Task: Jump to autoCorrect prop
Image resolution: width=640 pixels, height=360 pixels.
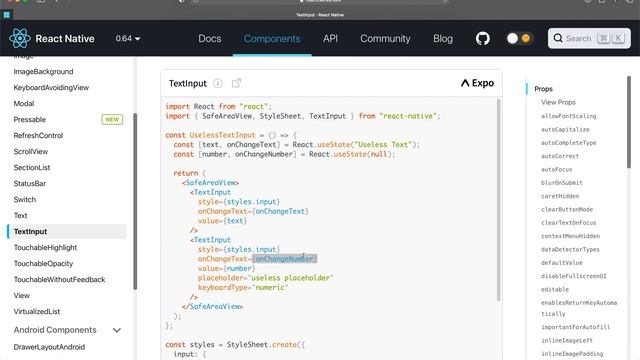Action: pyautogui.click(x=560, y=156)
